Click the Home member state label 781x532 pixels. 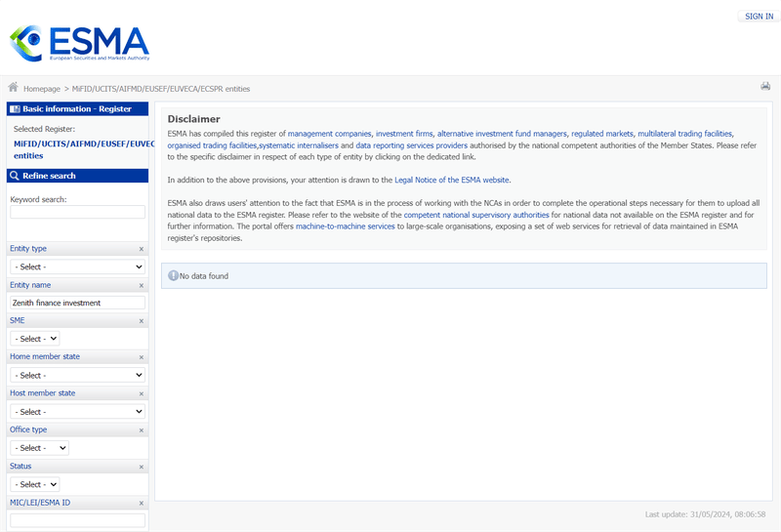click(x=45, y=356)
